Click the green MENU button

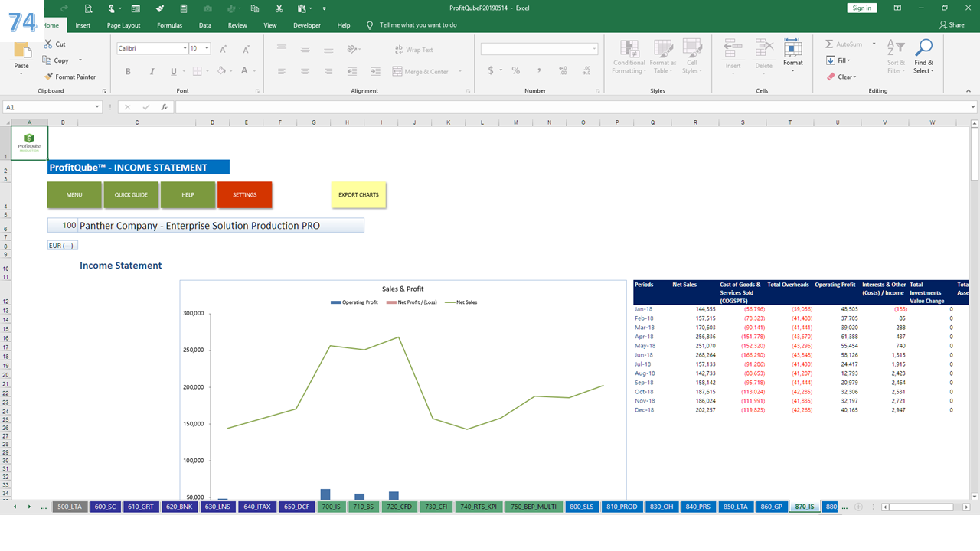[x=74, y=195]
